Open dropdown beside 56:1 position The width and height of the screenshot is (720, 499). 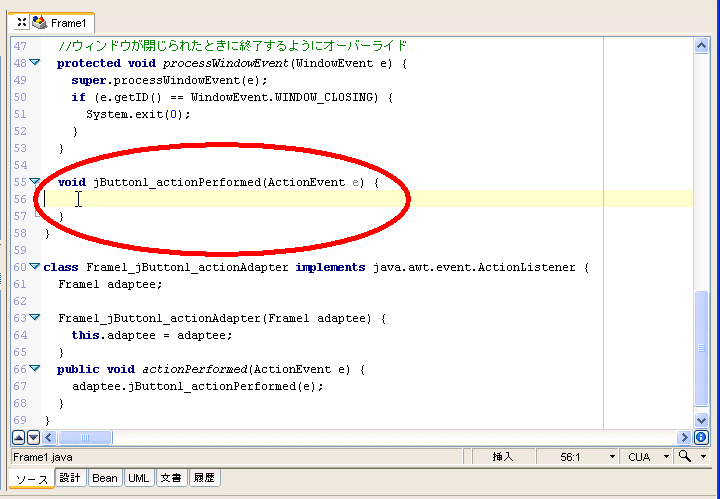pos(612,457)
